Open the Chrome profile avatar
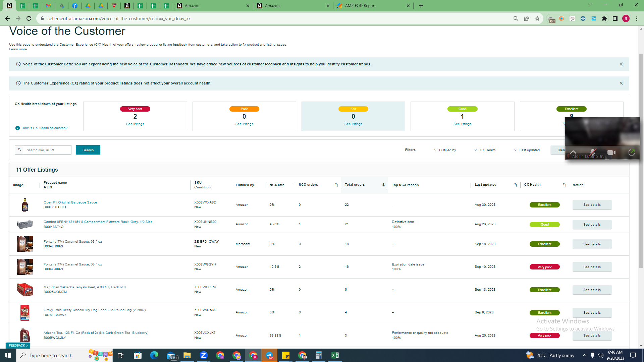 (626, 18)
